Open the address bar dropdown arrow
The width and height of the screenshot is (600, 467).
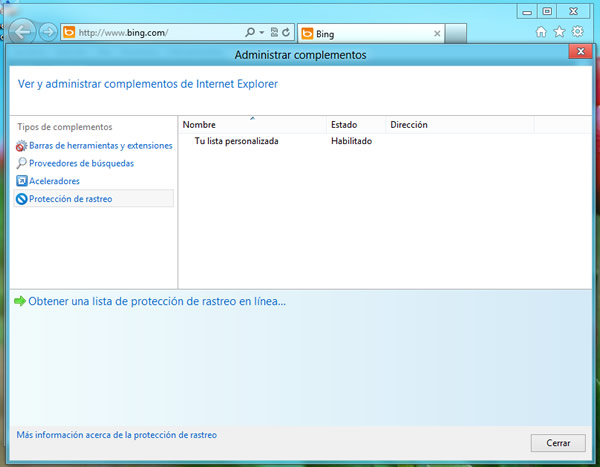click(262, 32)
